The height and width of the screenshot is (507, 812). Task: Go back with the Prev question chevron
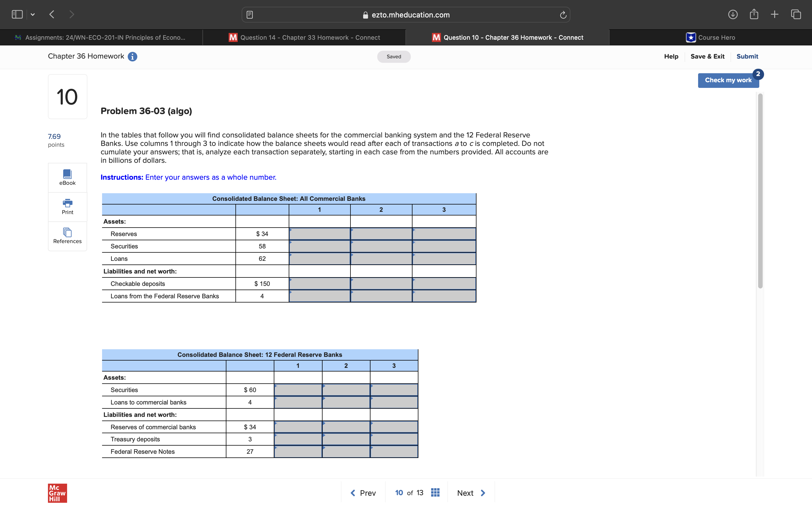(x=353, y=493)
